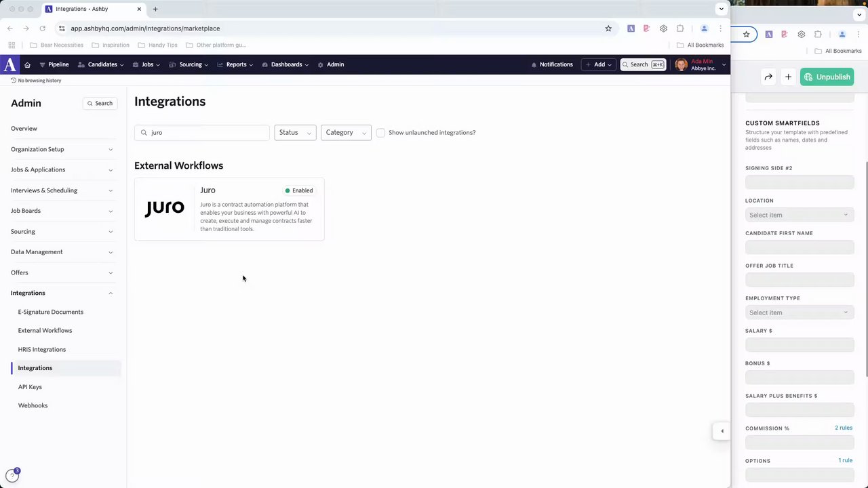Open the Sourcing menu in top navigation
Image resolution: width=868 pixels, height=488 pixels.
coord(189,64)
